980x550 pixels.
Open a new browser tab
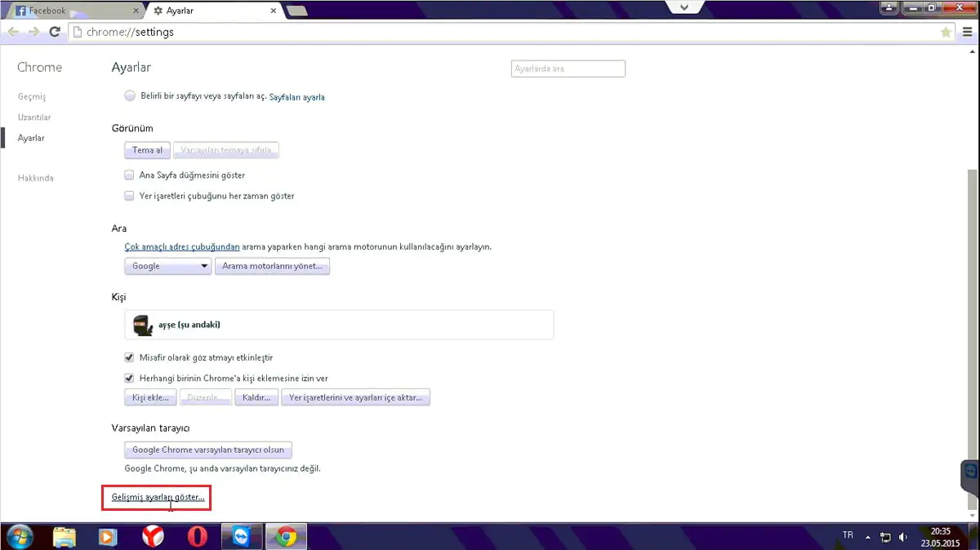[x=296, y=11]
